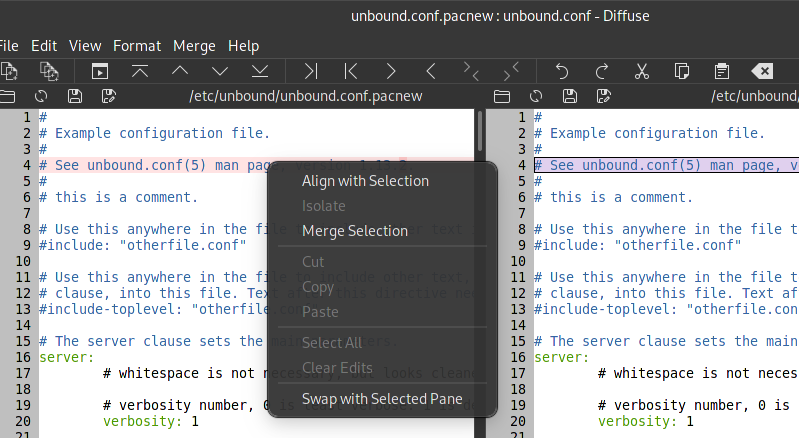Screen dimensions: 799x438
Task: Open the Merge menu
Action: 194,46
